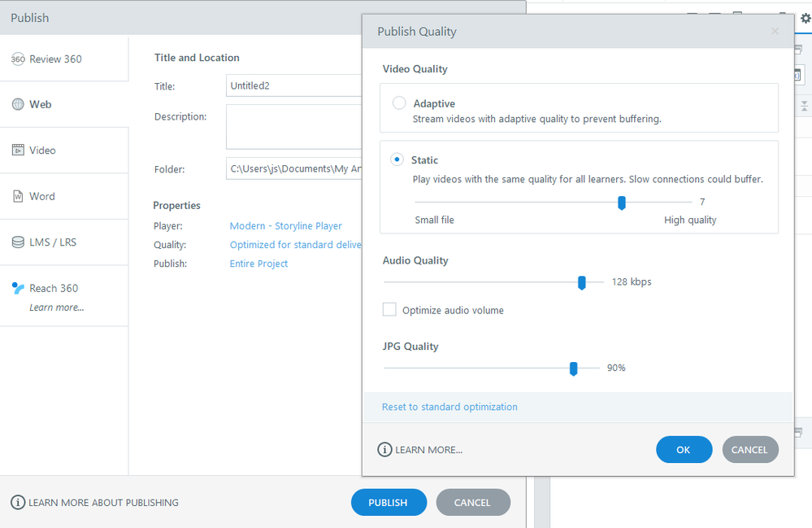Click the settings gear icon at top right
Viewport: 812px width, 528px height.
pyautogui.click(x=805, y=18)
